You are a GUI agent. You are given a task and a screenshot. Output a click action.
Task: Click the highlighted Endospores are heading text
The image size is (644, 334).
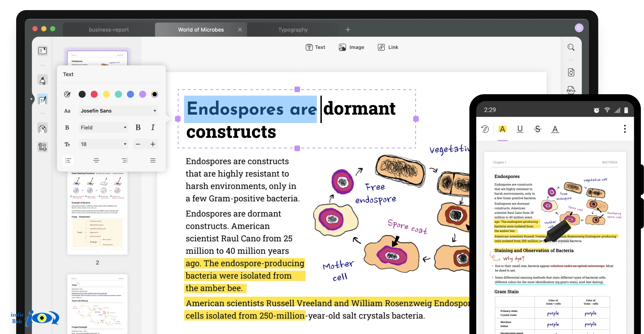pyautogui.click(x=251, y=109)
